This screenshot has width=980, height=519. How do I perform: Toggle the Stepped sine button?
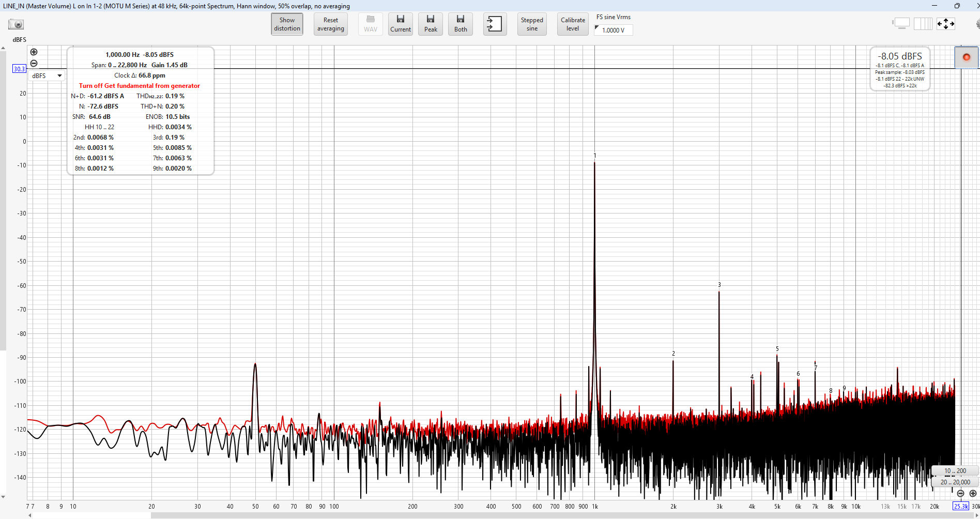[531, 24]
